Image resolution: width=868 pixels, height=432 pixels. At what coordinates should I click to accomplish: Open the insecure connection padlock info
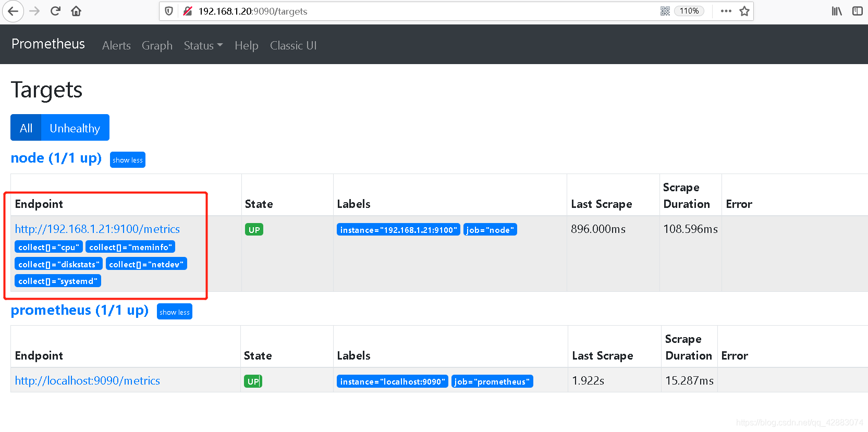[187, 11]
